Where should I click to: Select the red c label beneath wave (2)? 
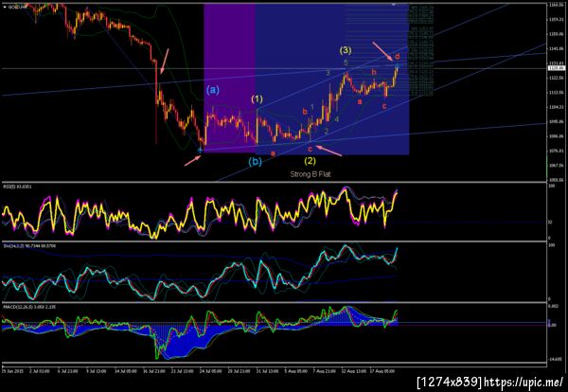click(311, 149)
